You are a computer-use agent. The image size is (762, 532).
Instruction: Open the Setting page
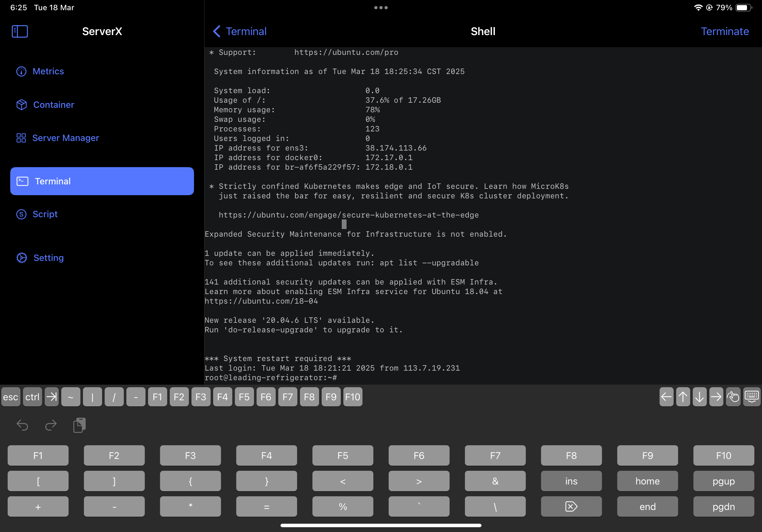point(40,258)
